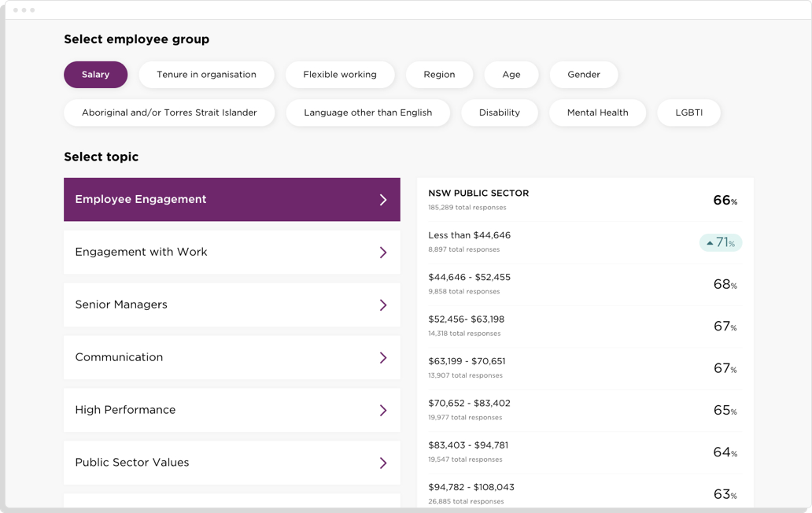Open the Senior Managers topic
Viewport: 812px width, 513px height.
point(220,305)
